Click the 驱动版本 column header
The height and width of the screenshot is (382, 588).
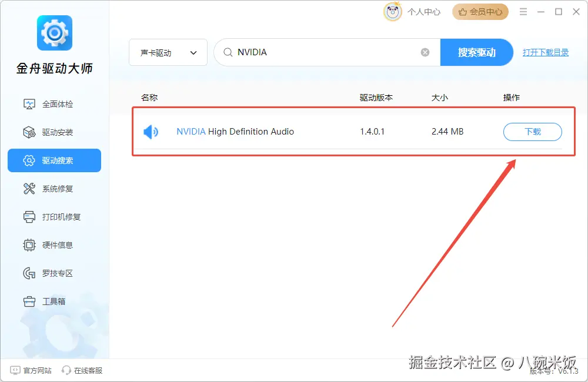coord(376,98)
